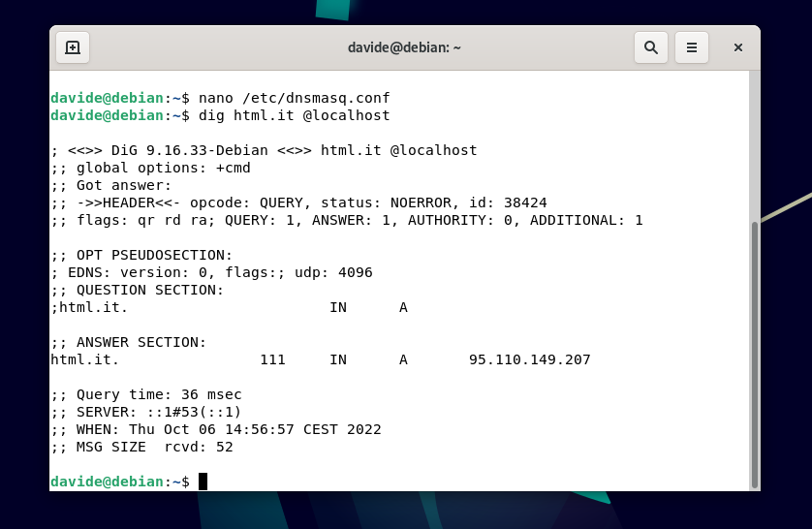Viewport: 812px width, 529px height.
Task: Click the MSG SIZE rcvd: 52 line
Action: coord(141,447)
